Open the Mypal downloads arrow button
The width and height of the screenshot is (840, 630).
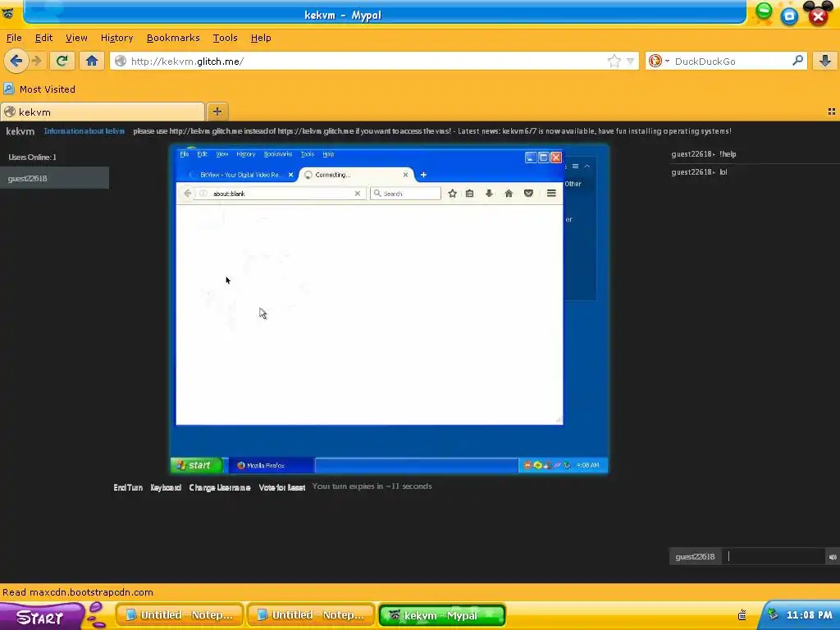[x=825, y=61]
